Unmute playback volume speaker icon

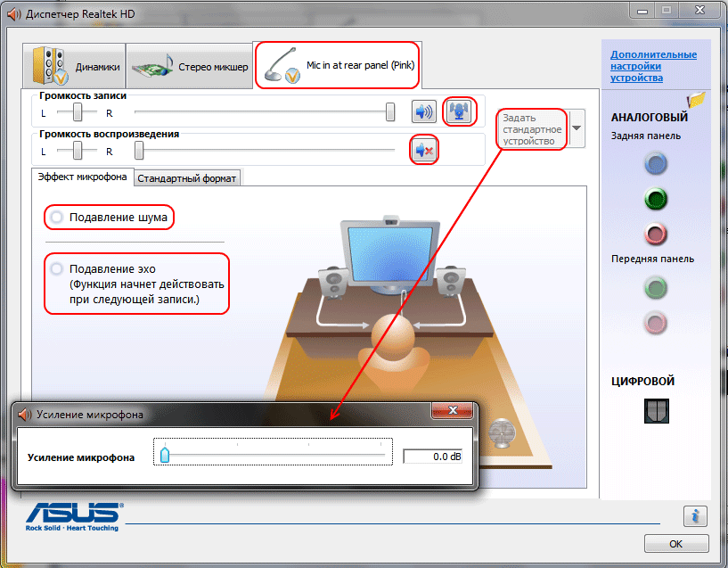coord(424,150)
